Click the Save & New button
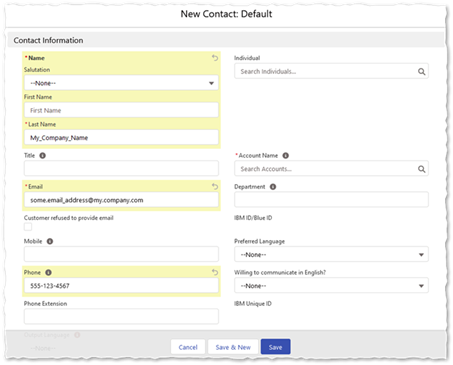 (x=233, y=347)
